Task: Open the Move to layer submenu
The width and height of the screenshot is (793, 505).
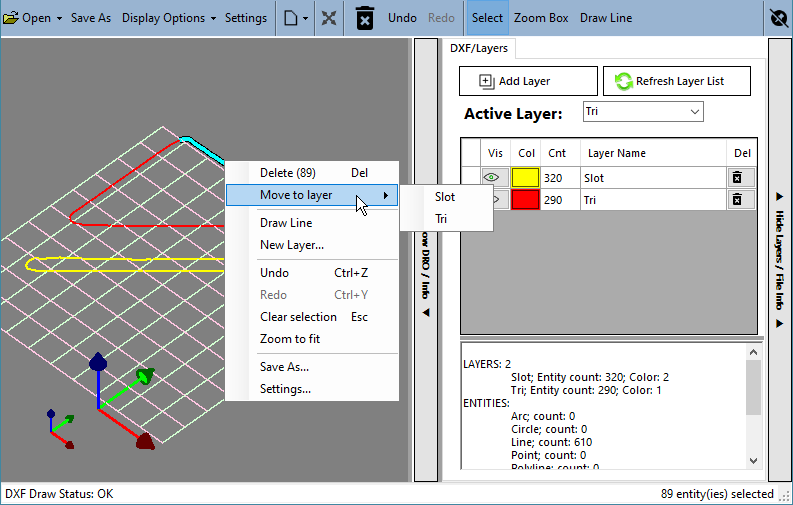Action: (x=312, y=195)
